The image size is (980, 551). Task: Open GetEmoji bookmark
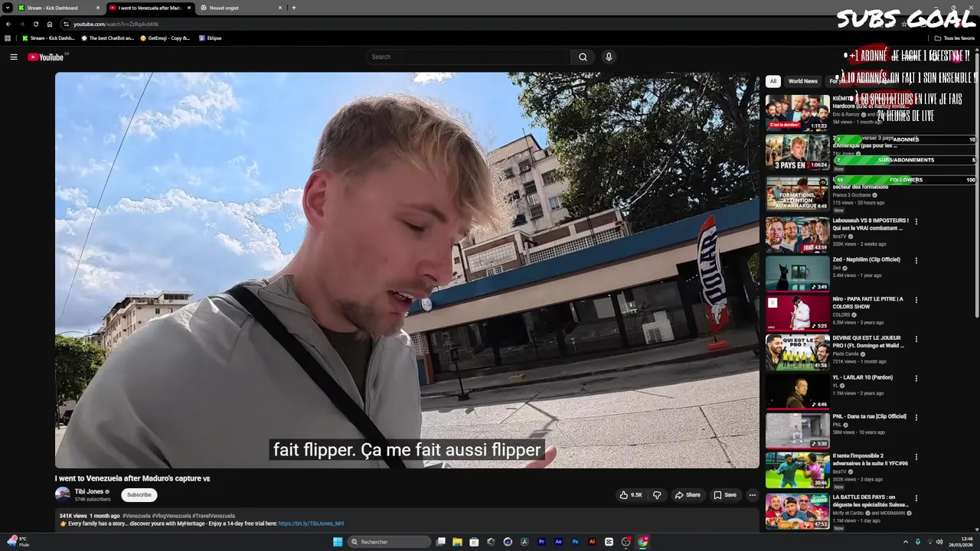165,37
